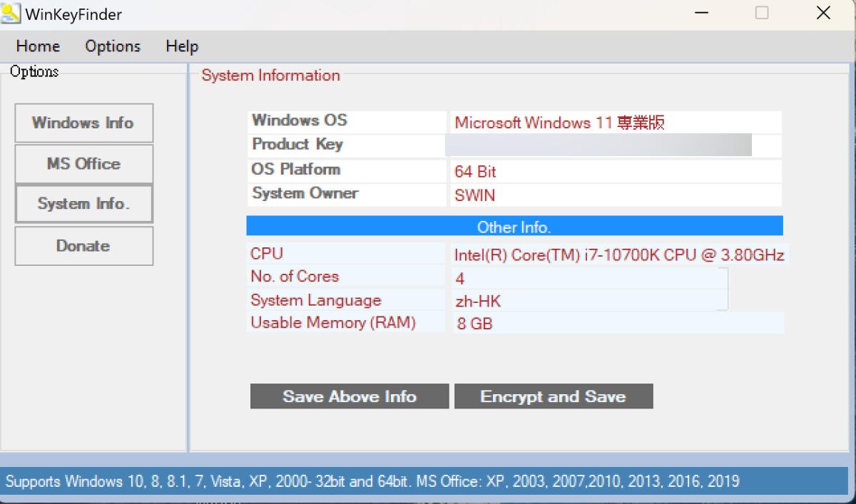Click the Product Key value field

click(598, 145)
